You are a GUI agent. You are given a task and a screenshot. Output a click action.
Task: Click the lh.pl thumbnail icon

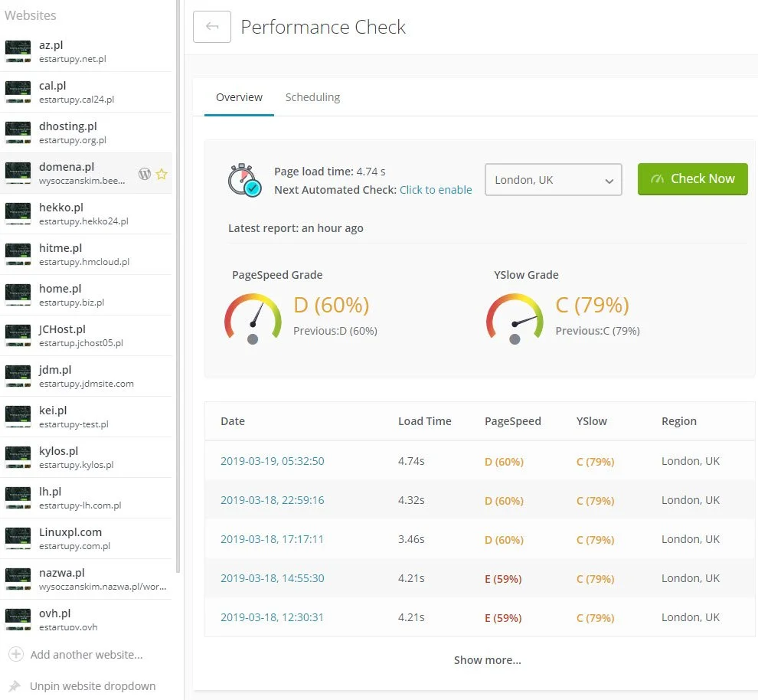click(x=18, y=498)
